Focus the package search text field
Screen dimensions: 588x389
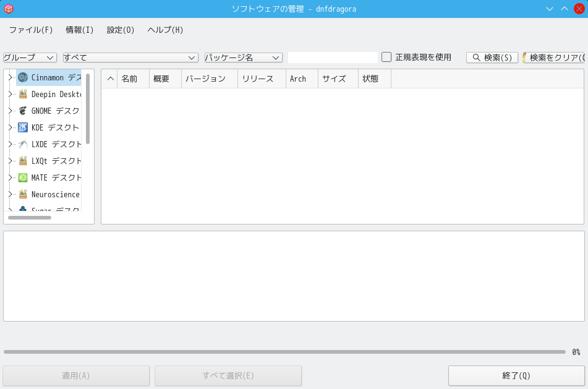pyautogui.click(x=333, y=58)
